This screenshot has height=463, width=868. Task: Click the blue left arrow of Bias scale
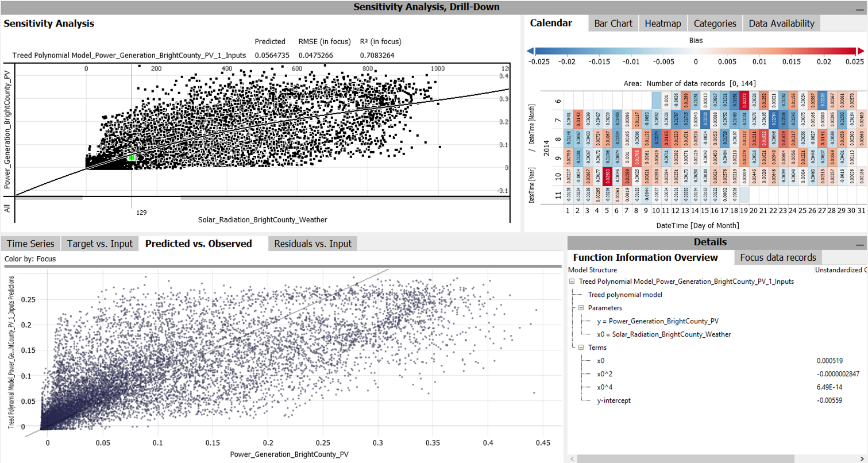point(530,51)
